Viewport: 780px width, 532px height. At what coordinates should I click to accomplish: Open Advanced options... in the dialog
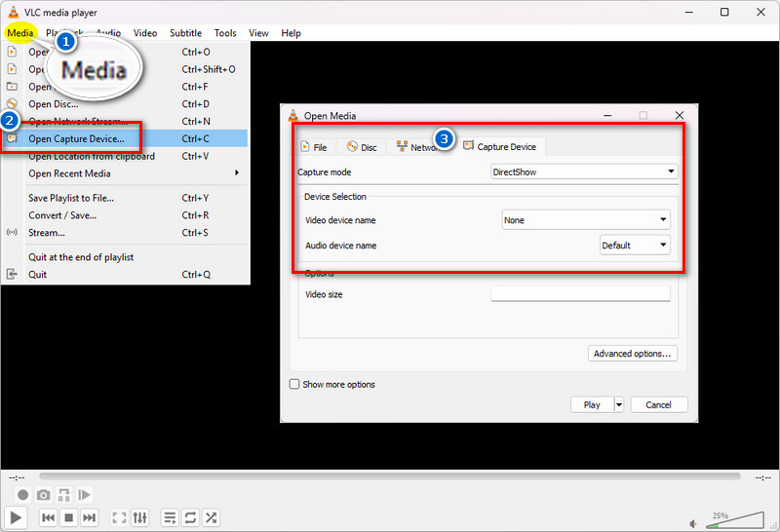click(632, 354)
